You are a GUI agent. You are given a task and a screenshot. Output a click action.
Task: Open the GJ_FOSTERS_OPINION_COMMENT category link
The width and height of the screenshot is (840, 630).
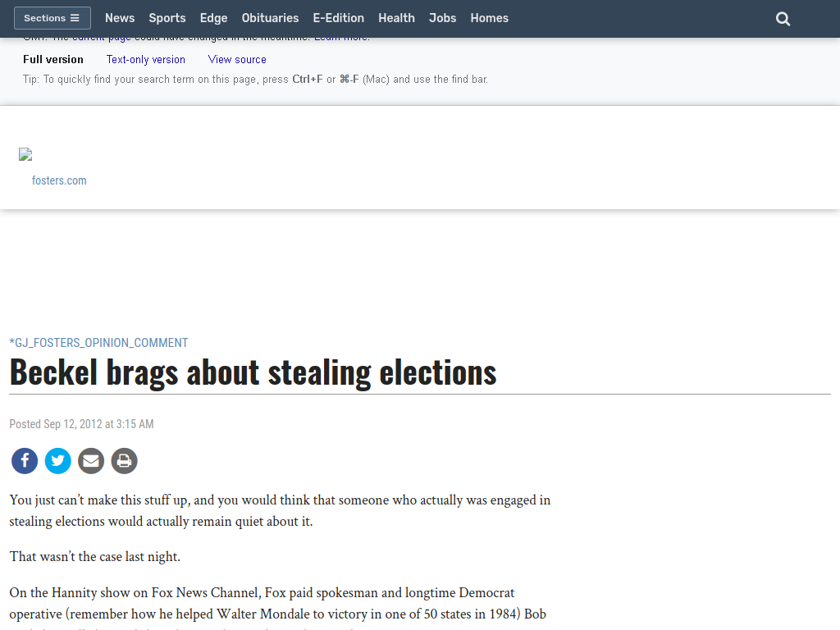click(x=98, y=343)
